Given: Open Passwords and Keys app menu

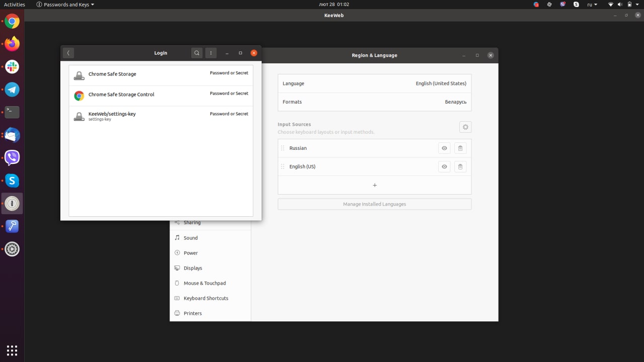Looking at the screenshot, I should [65, 5].
